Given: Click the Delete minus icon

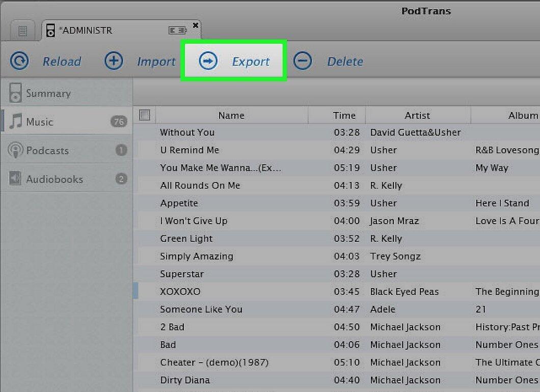Looking at the screenshot, I should tap(303, 61).
